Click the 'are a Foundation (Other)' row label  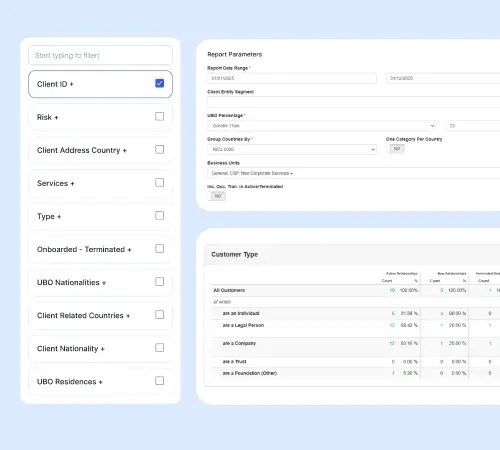click(x=250, y=373)
